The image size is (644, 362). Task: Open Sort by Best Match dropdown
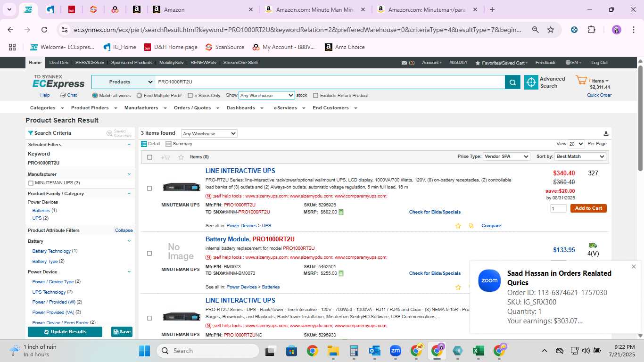(580, 156)
